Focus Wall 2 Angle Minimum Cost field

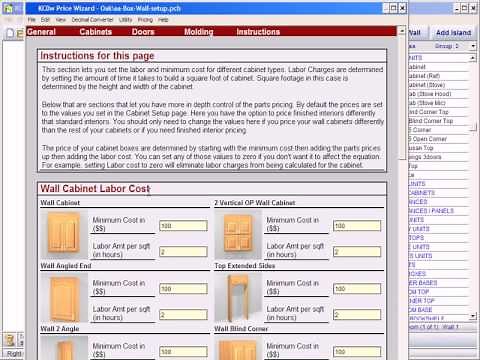[183, 352]
